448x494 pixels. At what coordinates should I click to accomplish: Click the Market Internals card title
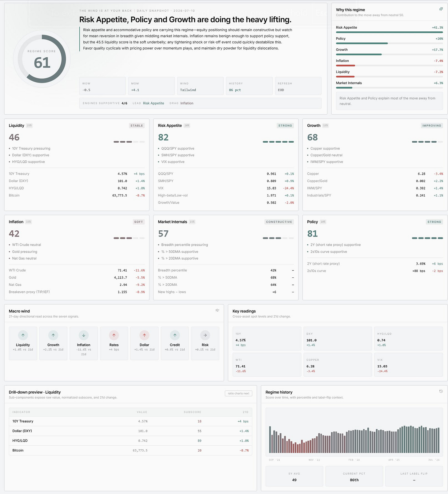[173, 222]
